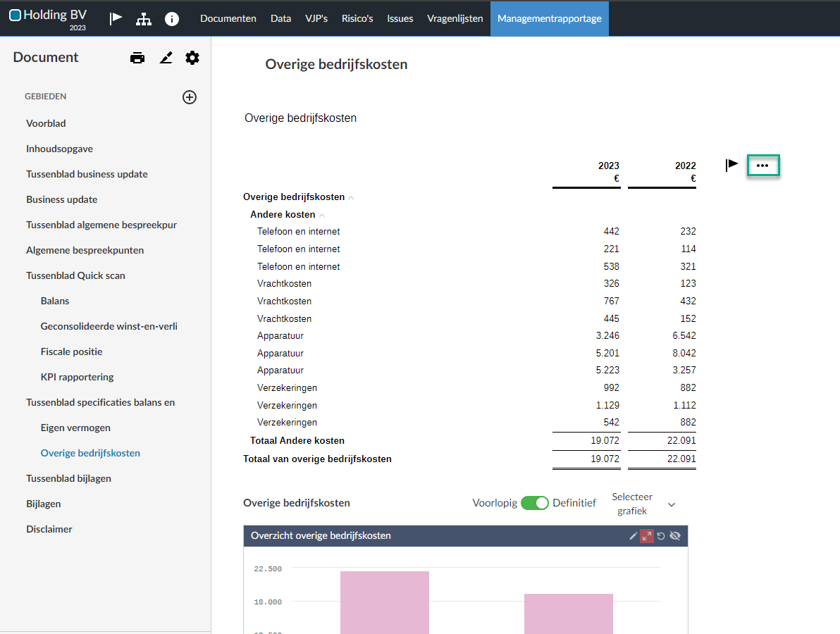Hide the chart with the crossed-eye icon
This screenshot has height=634, width=840.
tap(675, 536)
